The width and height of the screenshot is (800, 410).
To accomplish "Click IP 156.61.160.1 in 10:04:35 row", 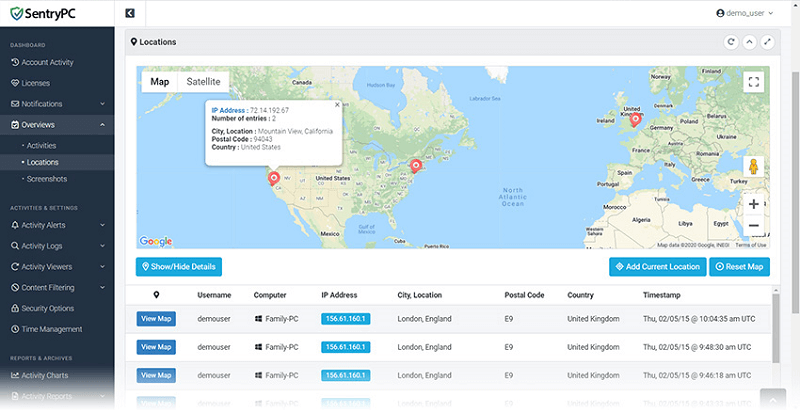I will (x=345, y=319).
